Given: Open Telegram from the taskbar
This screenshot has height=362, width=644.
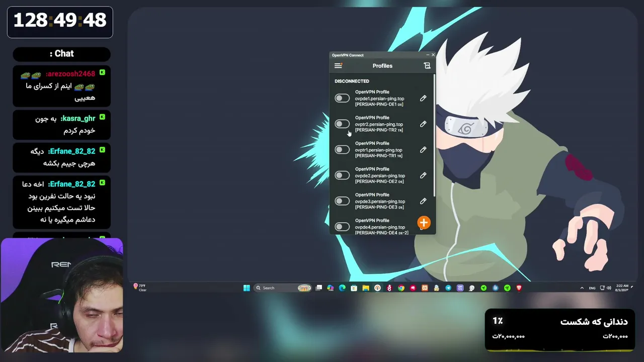Looking at the screenshot, I should tap(448, 288).
